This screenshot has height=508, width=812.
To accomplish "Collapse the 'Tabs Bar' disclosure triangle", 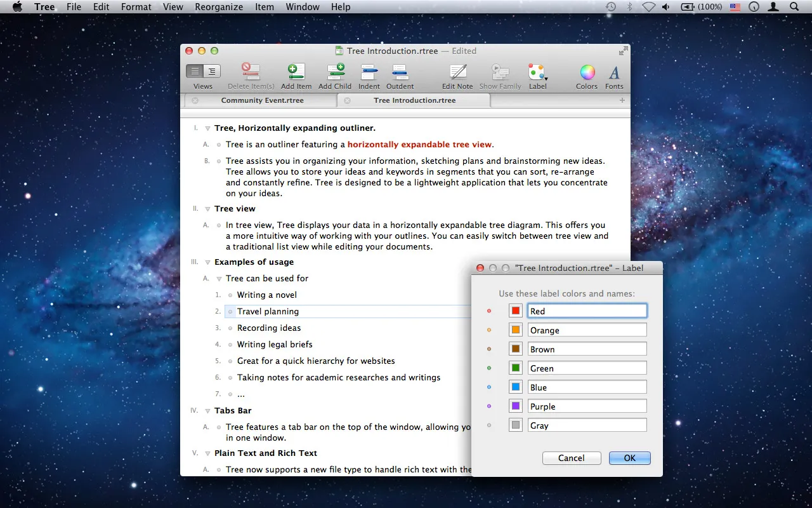I will (x=207, y=410).
